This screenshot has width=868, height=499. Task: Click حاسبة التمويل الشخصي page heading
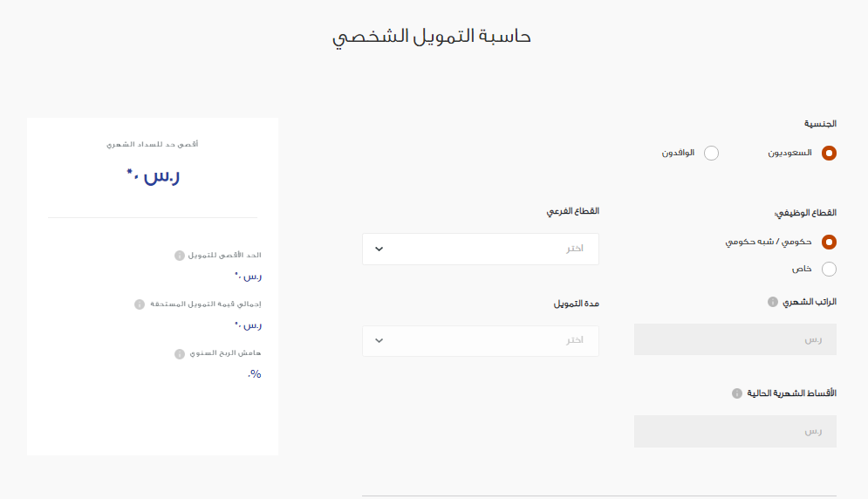point(432,37)
